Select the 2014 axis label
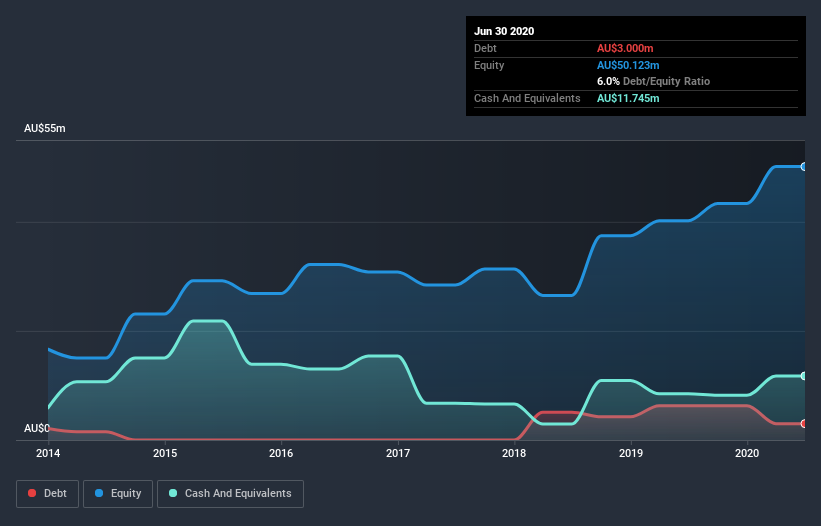 [x=48, y=453]
